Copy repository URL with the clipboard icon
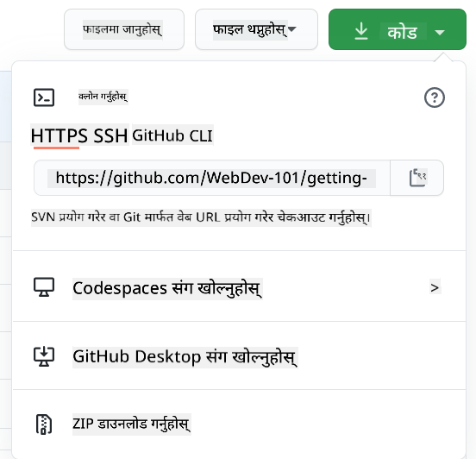Viewport: 476px width, 459px height. click(418, 178)
